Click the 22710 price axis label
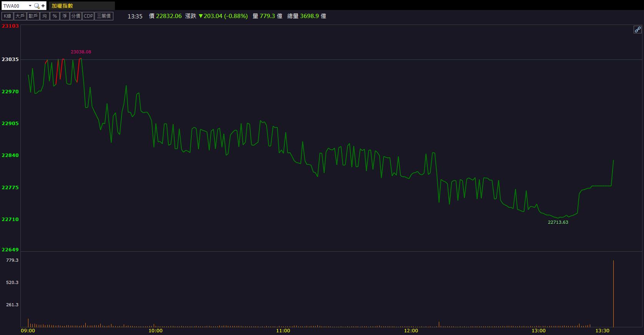The image size is (644, 335). point(10,219)
